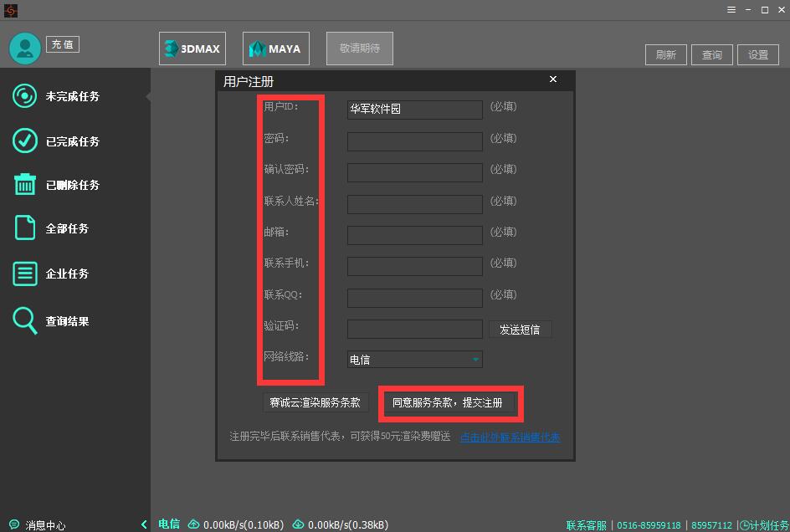790x532 pixels.
Task: Click the 计划任务 clock icon
Action: pos(744,525)
